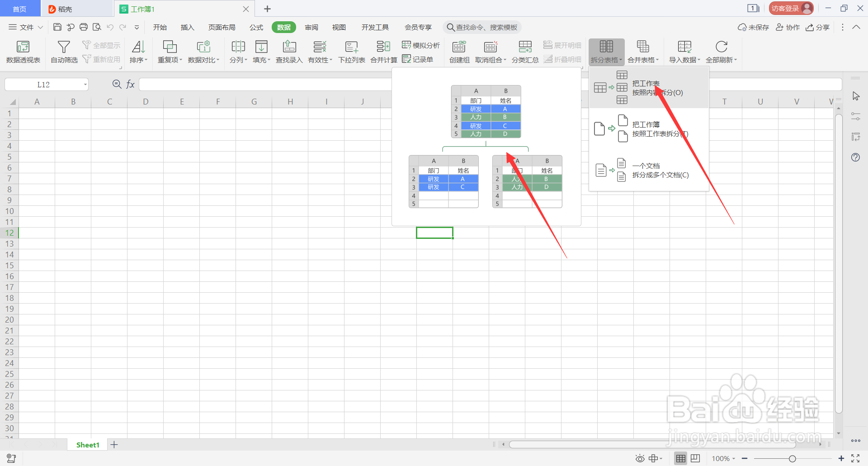Image resolution: width=868 pixels, height=466 pixels.
Task: Open the 页面布局 Page Layout tab
Action: tap(222, 27)
